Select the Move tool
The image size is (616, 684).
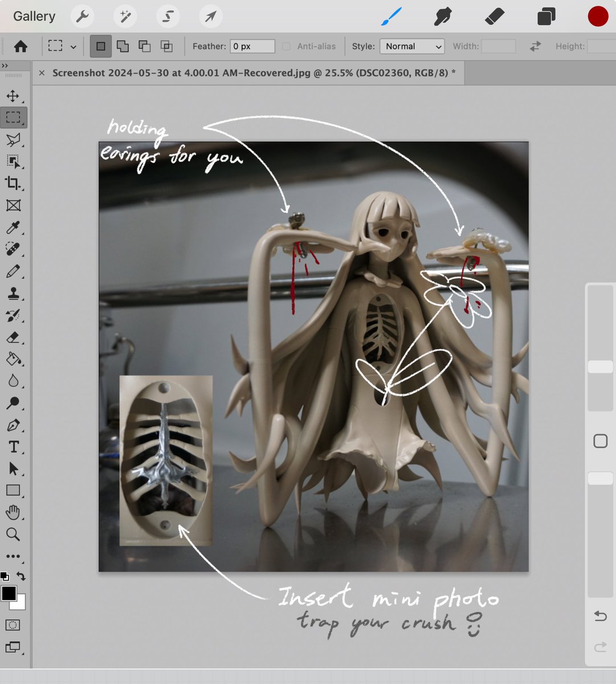pos(13,96)
